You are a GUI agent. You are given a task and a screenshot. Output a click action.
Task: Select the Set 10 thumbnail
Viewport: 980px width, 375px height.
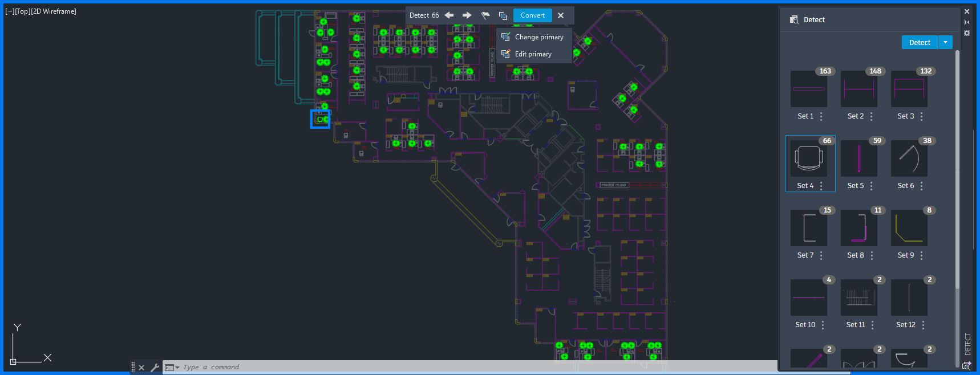coord(809,297)
